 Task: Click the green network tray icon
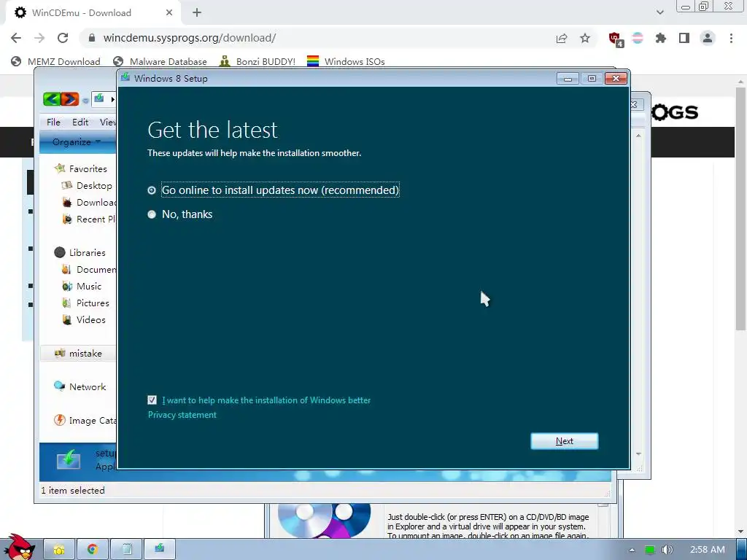coord(649,550)
